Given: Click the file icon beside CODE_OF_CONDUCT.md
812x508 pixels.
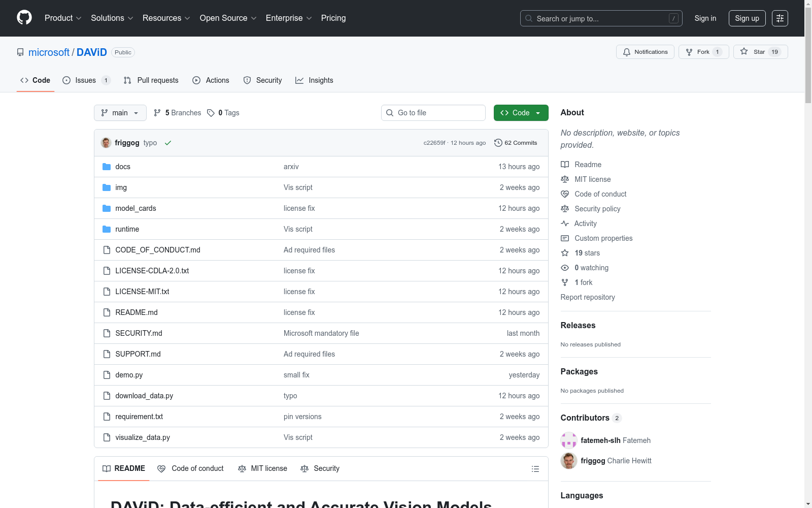Looking at the screenshot, I should 107,250.
